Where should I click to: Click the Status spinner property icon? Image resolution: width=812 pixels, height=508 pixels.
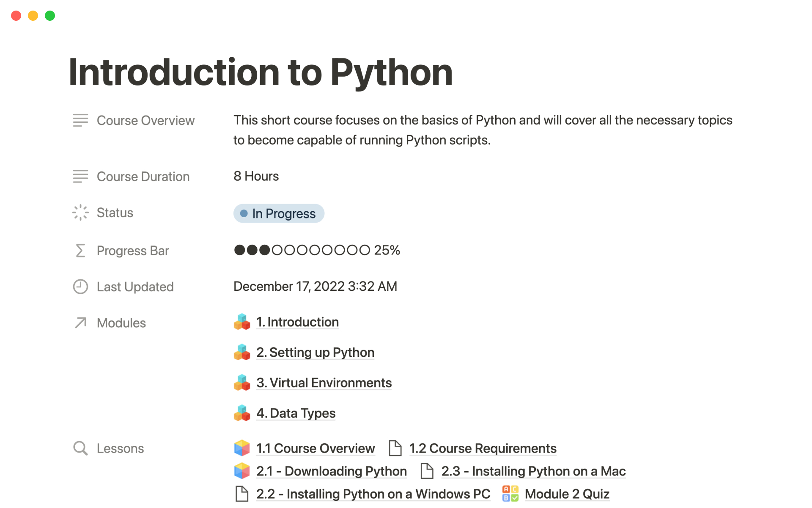[x=80, y=213]
